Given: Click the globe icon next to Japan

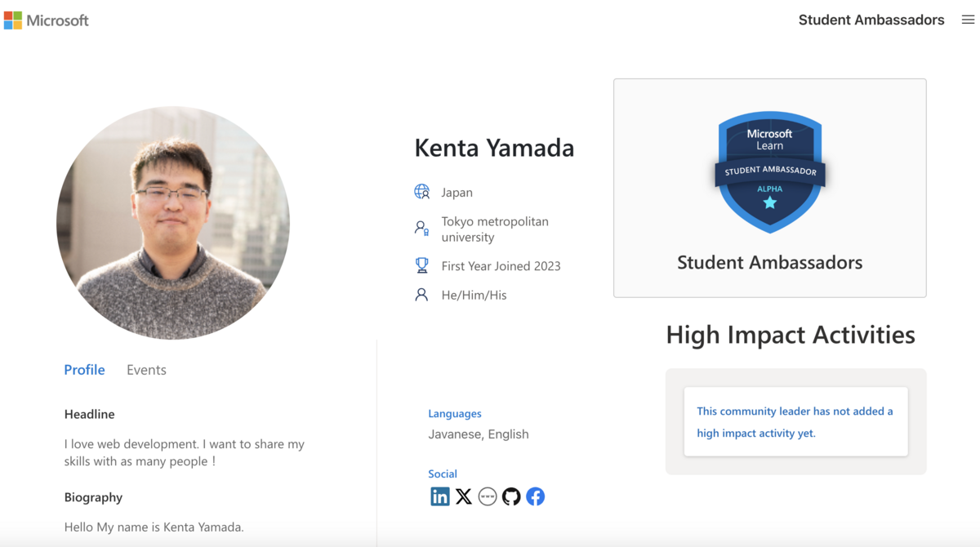Looking at the screenshot, I should coord(421,192).
